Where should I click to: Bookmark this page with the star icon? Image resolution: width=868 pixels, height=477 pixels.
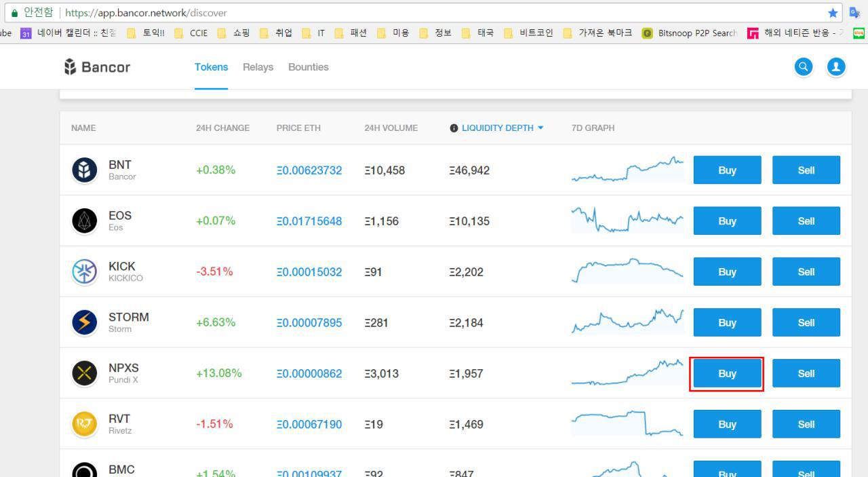pos(833,13)
